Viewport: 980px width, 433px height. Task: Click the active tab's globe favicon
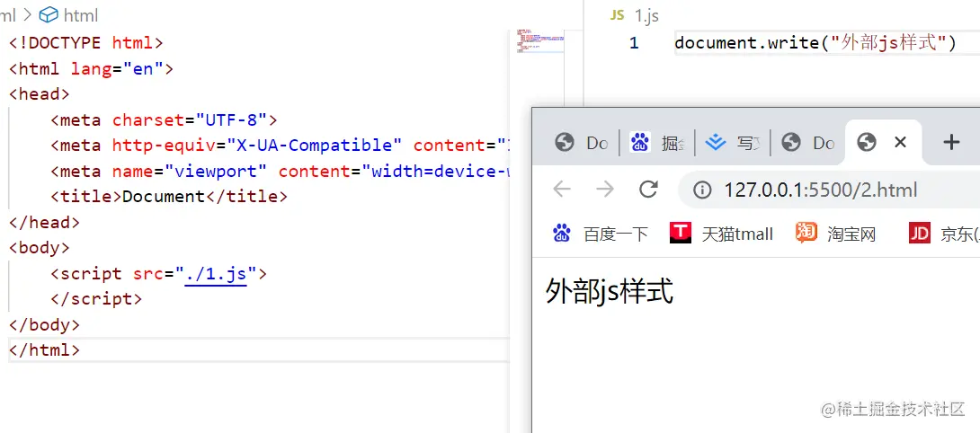coord(866,143)
